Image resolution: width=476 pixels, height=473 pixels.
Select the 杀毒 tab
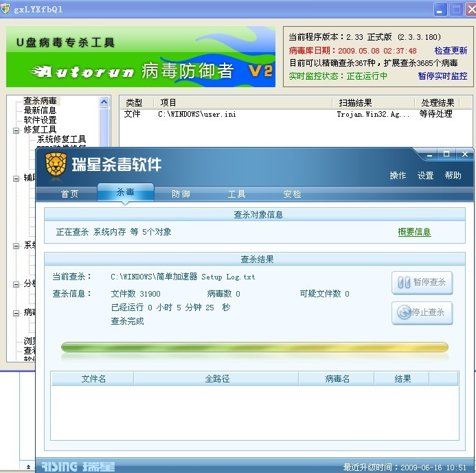pos(126,192)
